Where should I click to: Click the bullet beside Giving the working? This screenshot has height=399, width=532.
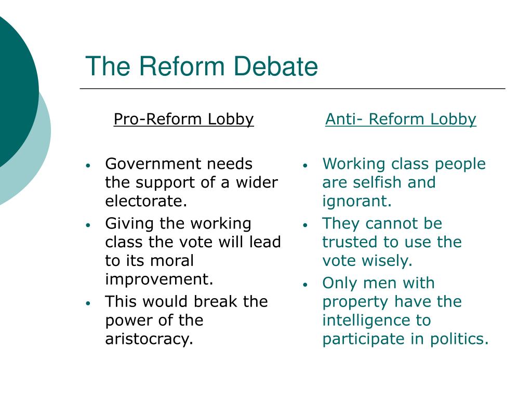[88, 225]
